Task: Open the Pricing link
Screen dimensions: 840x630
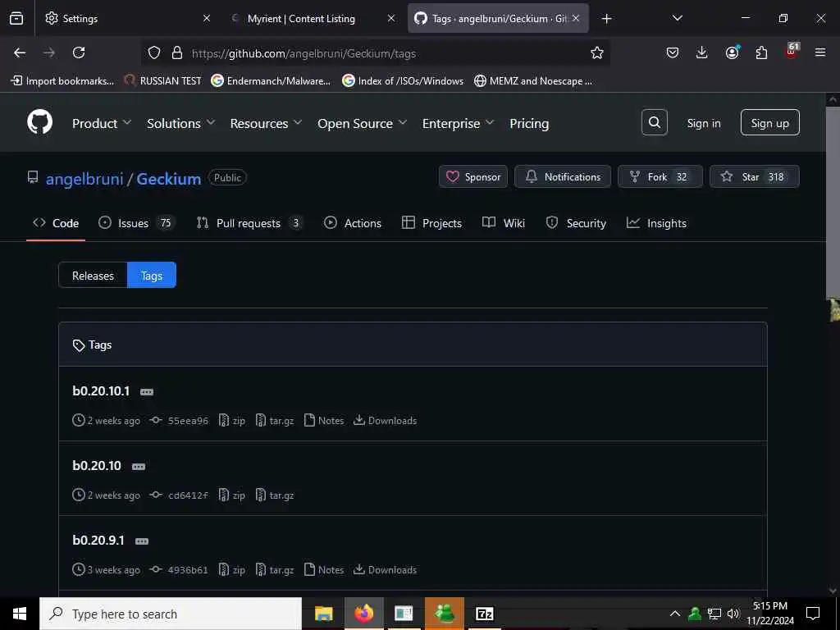Action: pyautogui.click(x=529, y=123)
